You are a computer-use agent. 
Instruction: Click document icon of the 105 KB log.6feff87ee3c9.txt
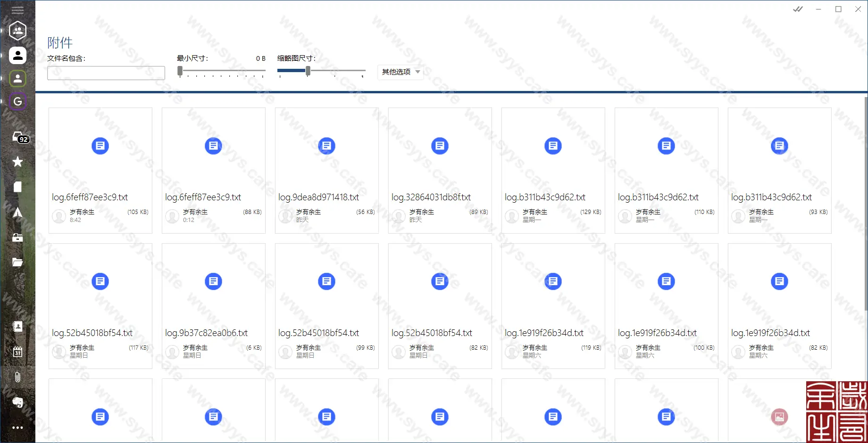tap(100, 146)
